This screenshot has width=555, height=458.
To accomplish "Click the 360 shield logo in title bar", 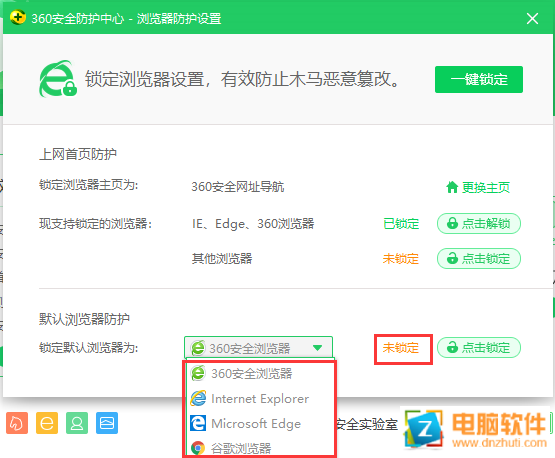I will [x=18, y=17].
